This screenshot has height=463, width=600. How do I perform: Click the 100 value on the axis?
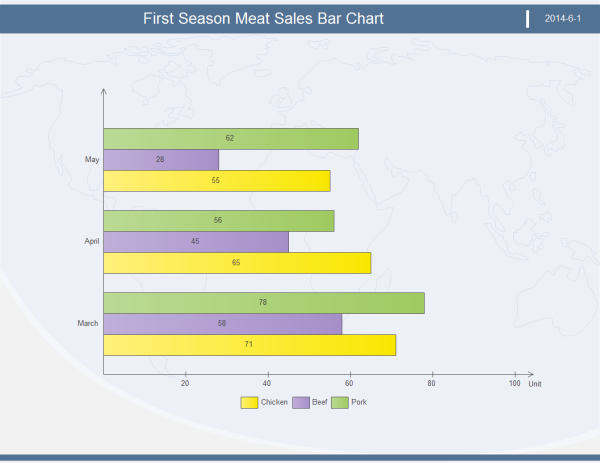point(514,384)
